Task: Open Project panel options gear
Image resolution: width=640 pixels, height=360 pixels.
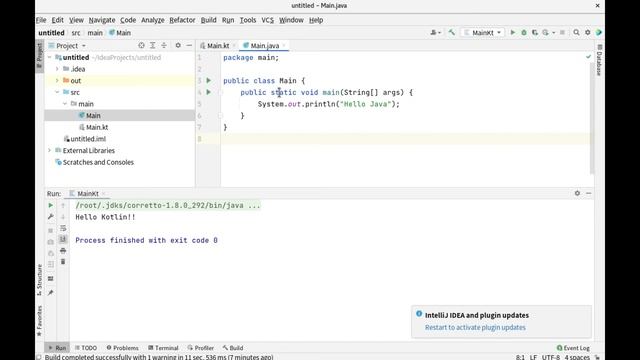Action: [x=178, y=45]
